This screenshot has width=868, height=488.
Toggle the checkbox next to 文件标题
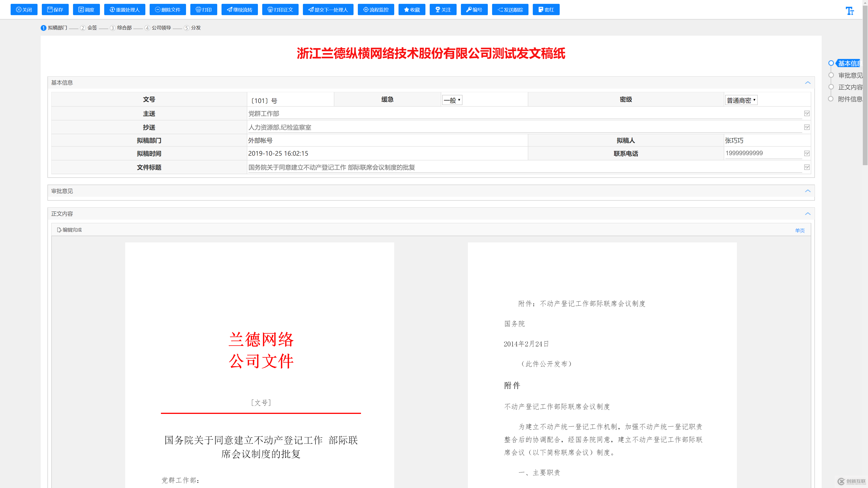click(807, 167)
